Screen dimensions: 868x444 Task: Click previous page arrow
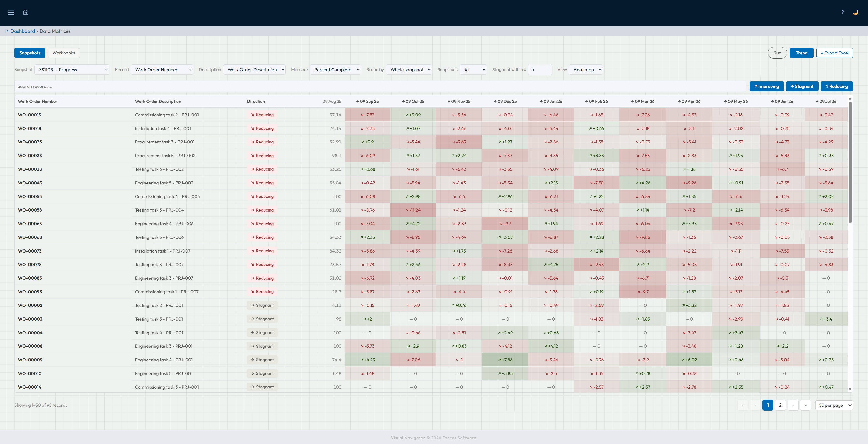coord(755,405)
